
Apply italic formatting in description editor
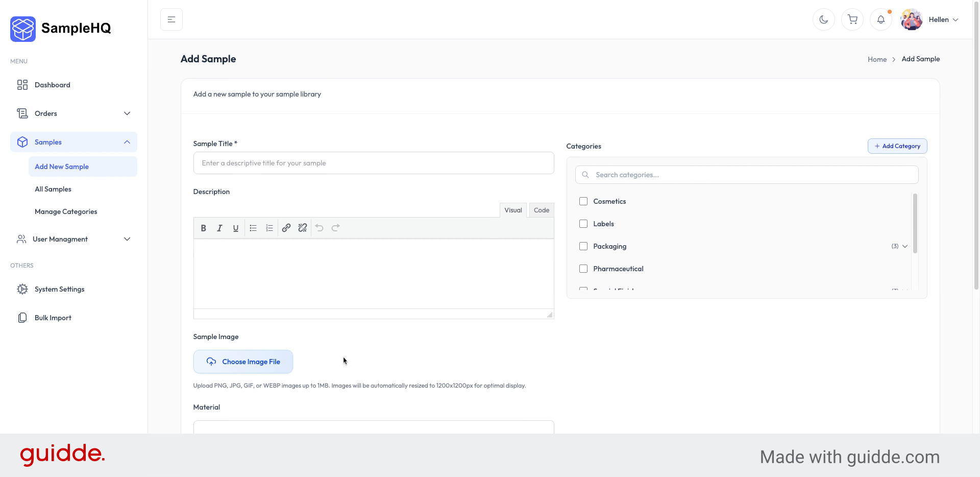point(219,228)
